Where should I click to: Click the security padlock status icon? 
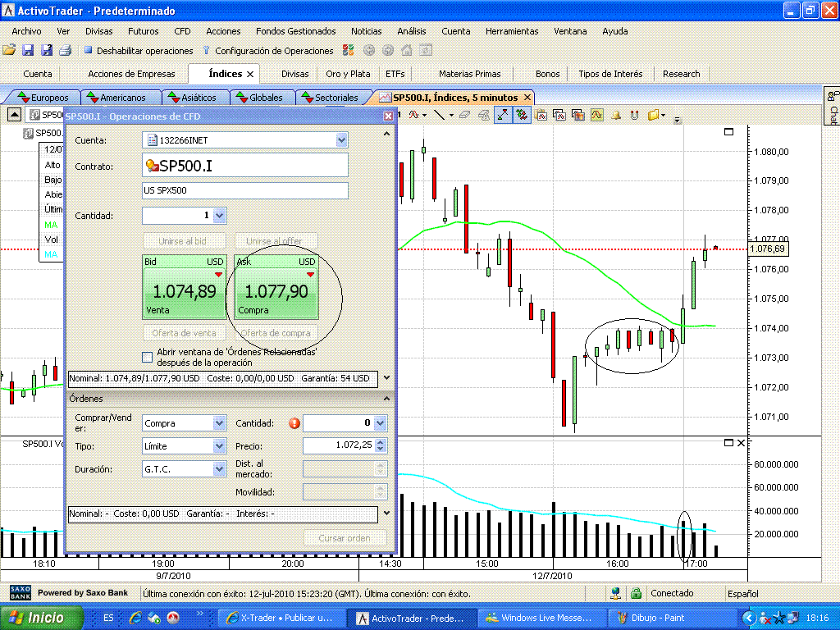point(636,593)
